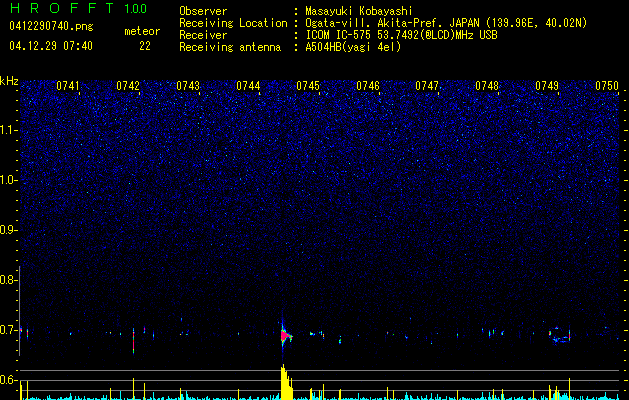
Task: Click the Receiving Location field label
Action: pos(233,23)
